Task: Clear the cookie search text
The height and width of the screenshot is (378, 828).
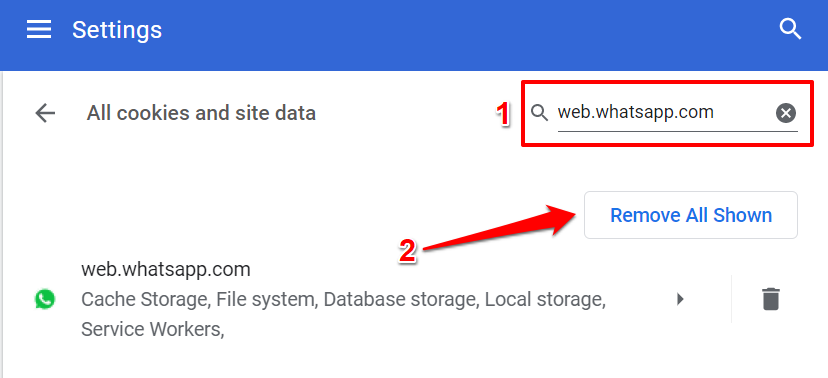Action: [x=786, y=113]
